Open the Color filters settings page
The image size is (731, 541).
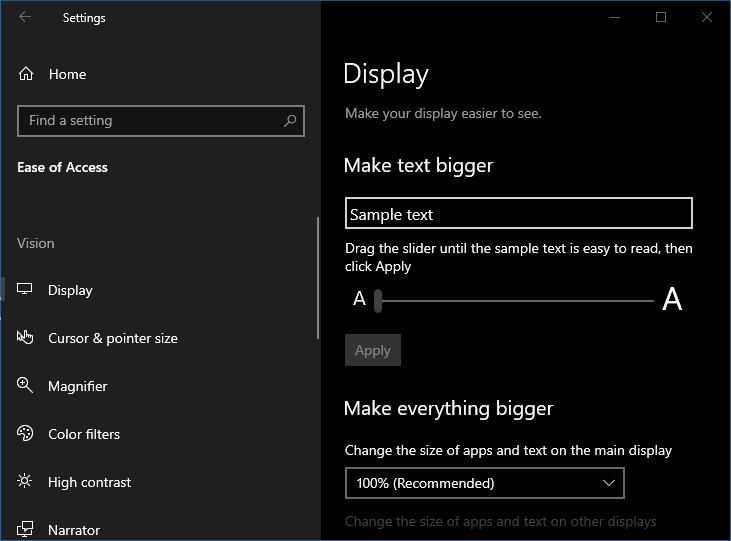84,434
